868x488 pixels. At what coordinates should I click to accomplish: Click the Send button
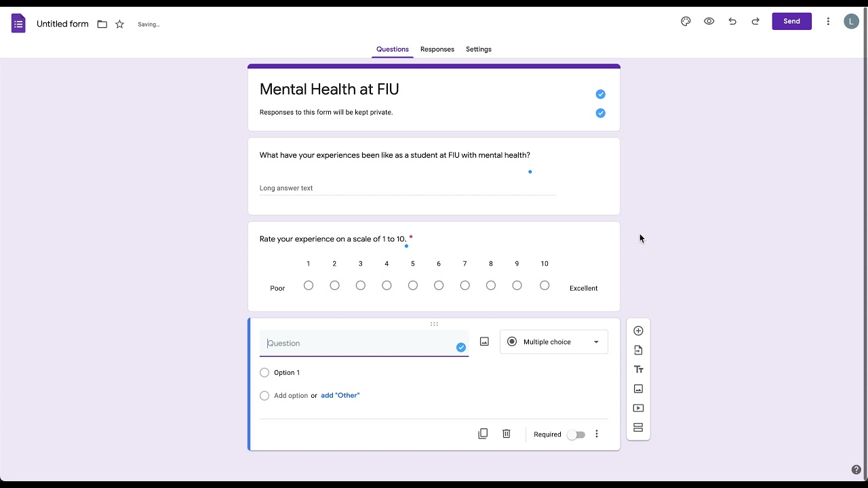pos(791,21)
